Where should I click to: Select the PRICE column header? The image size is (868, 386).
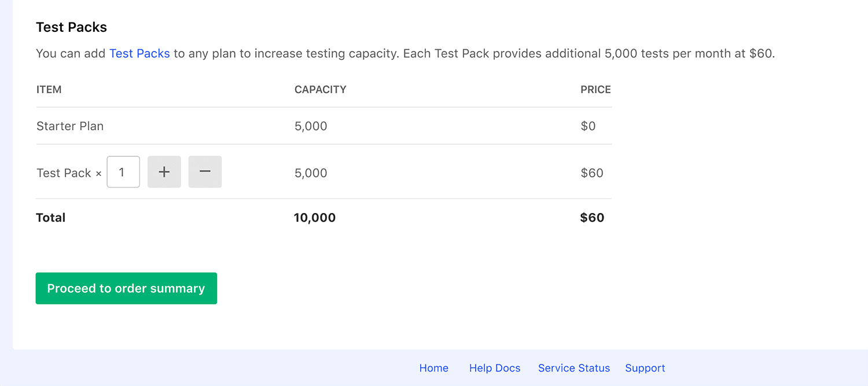click(595, 89)
